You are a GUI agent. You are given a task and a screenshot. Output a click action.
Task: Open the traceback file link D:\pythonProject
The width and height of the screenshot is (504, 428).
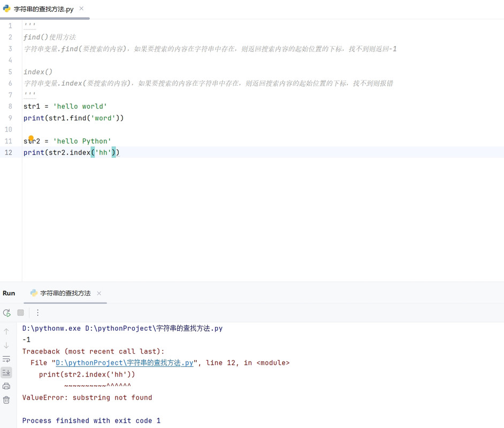click(124, 363)
